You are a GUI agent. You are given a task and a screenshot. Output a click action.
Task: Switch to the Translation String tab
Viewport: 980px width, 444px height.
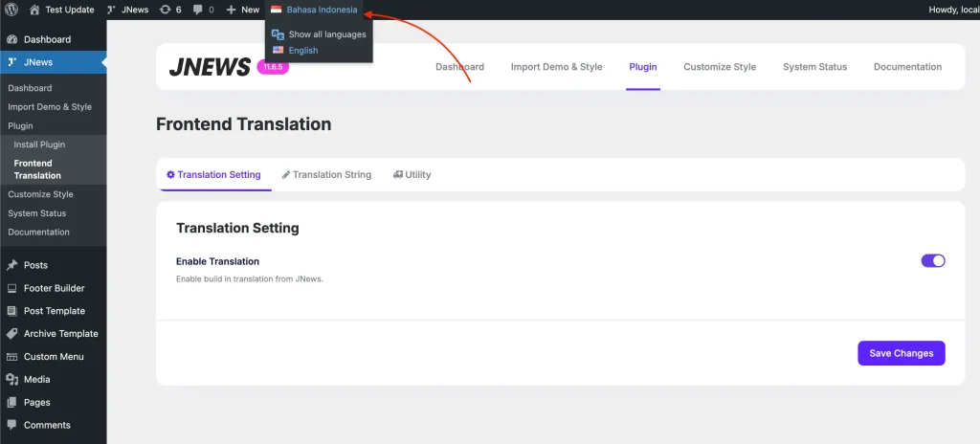326,175
